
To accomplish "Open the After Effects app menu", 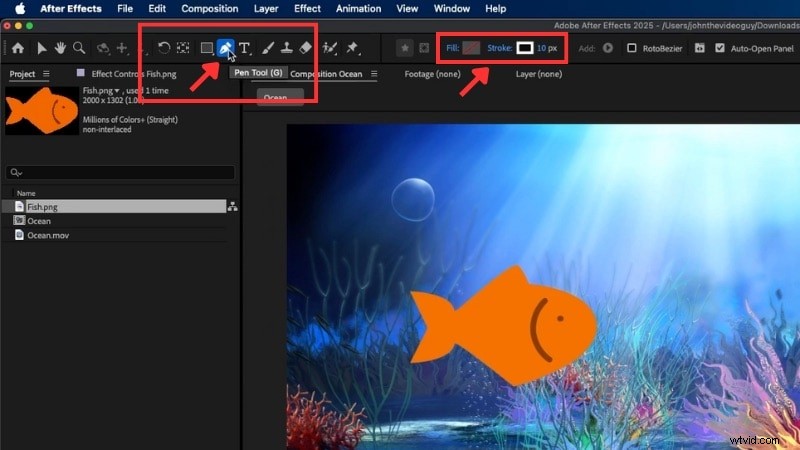I will [71, 9].
